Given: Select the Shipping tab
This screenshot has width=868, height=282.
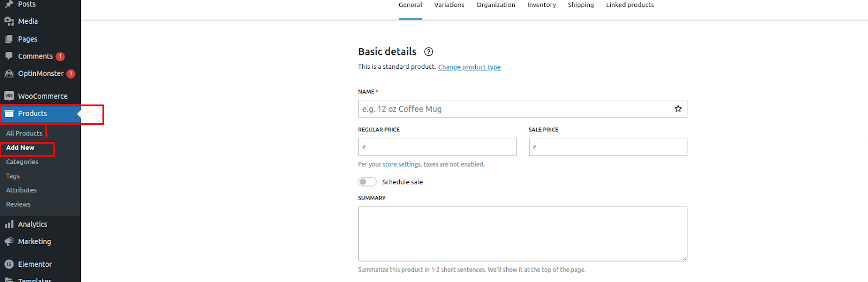Looking at the screenshot, I should pyautogui.click(x=581, y=5).
